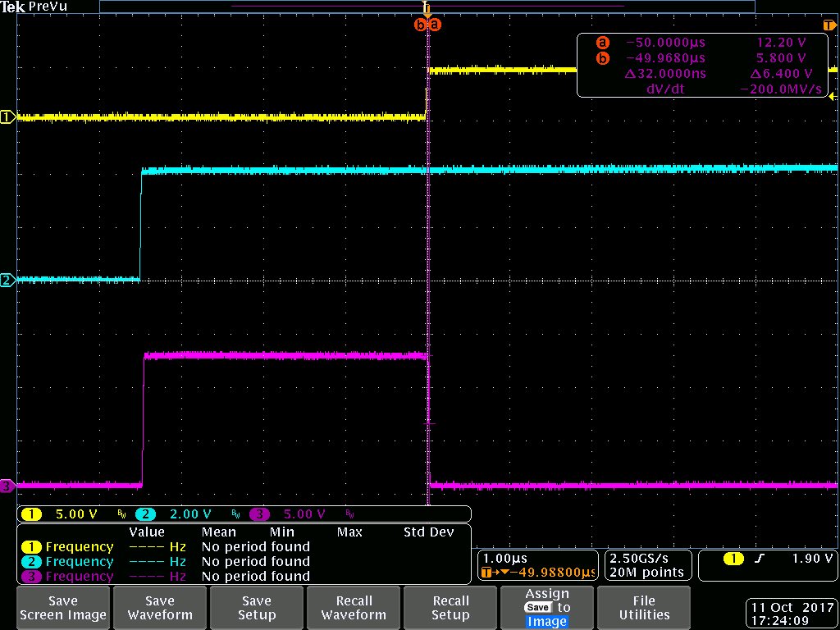
Task: Click the dV/dt -200.0MV/s readout
Action: point(781,89)
